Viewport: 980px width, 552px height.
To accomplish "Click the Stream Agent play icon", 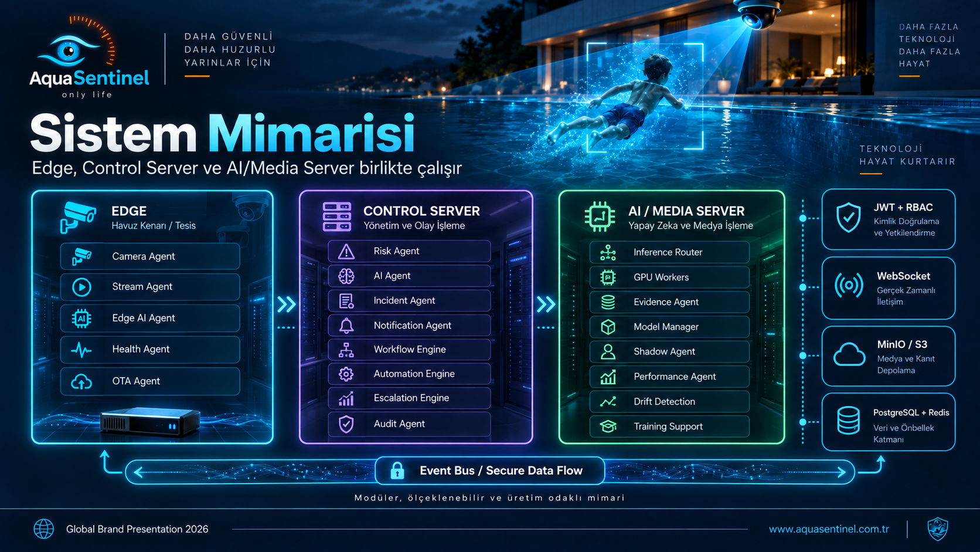I will click(81, 287).
